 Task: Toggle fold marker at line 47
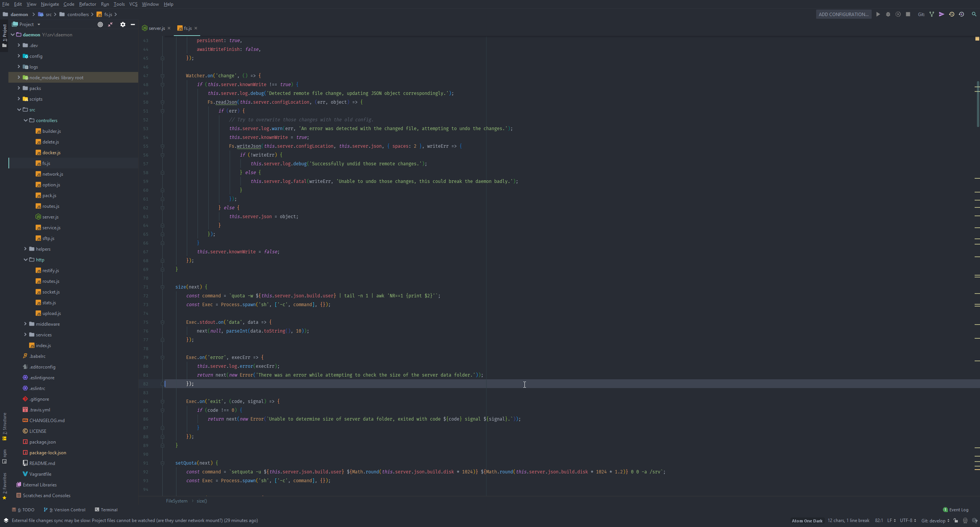[162, 76]
